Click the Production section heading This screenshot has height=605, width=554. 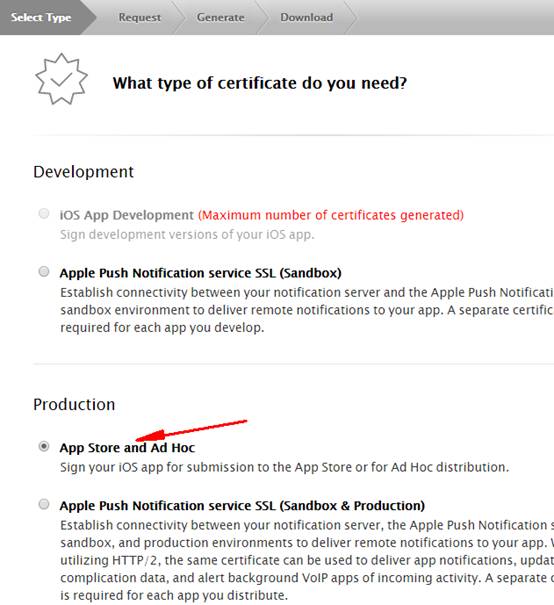[74, 404]
